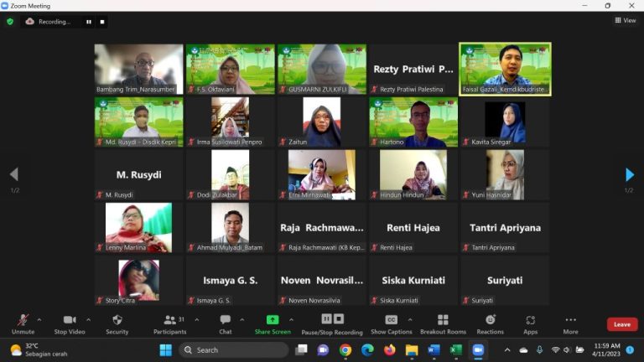The height and width of the screenshot is (362, 644).
Task: Open the Apps panel
Action: pyautogui.click(x=530, y=324)
